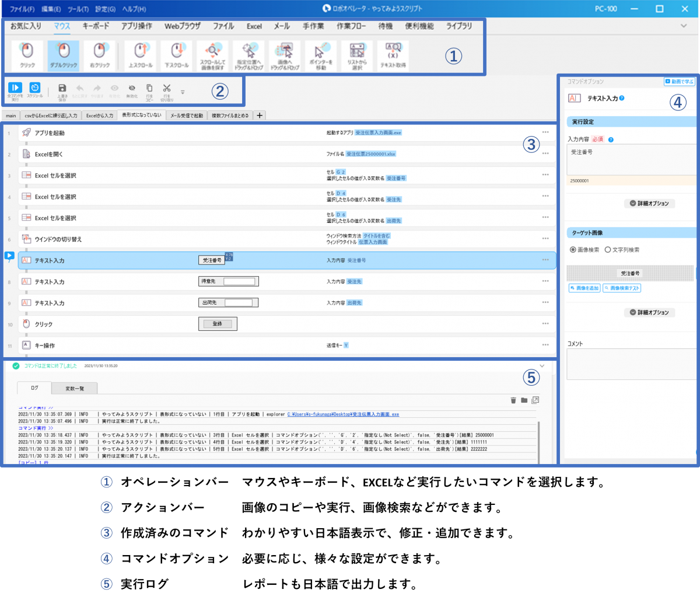Collapse the command ribbon with the chevron
Screen dimensions: 700x600
pos(684,26)
